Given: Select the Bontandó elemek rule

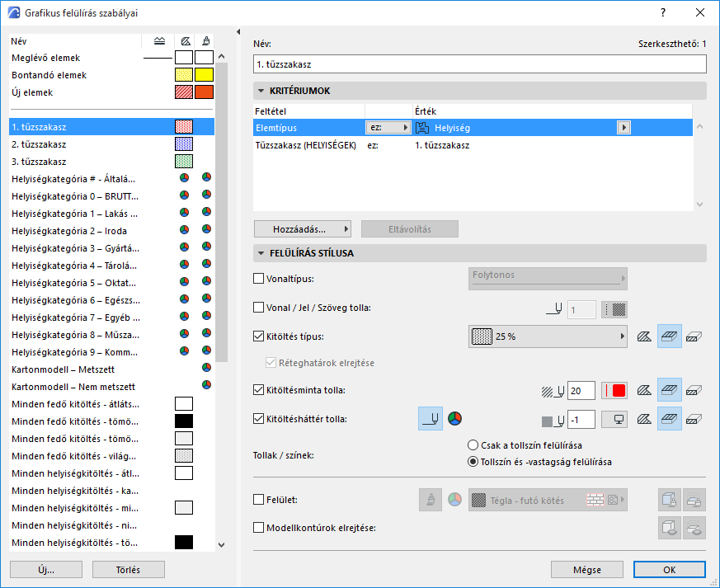Looking at the screenshot, I should (x=111, y=75).
